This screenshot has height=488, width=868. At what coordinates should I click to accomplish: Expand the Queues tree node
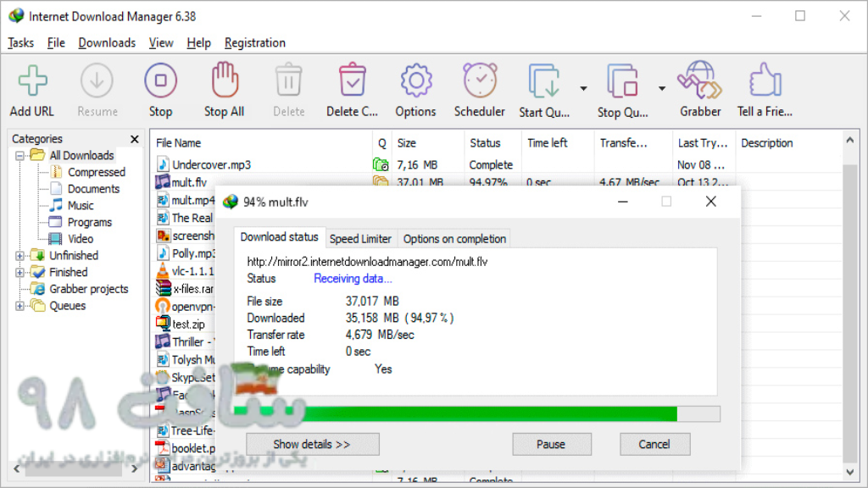[20, 305]
